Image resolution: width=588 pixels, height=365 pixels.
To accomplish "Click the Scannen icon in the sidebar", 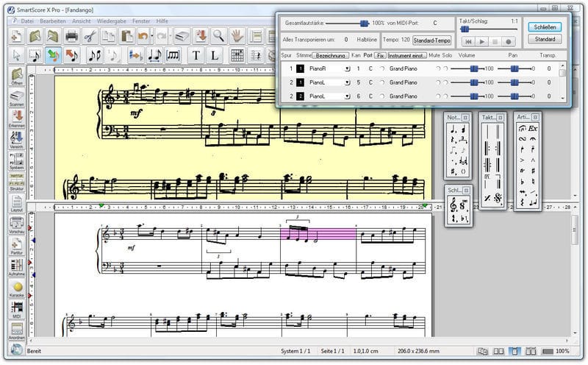I will [17, 95].
